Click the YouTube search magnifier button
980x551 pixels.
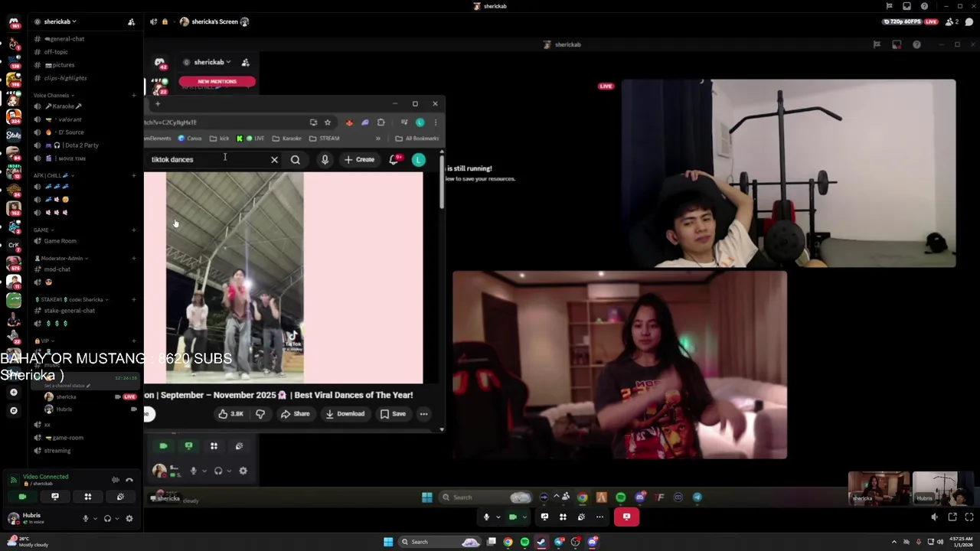[296, 160]
